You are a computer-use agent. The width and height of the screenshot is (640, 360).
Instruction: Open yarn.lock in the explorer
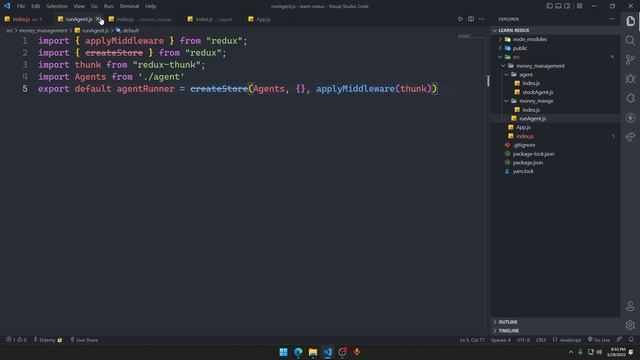pos(555,171)
